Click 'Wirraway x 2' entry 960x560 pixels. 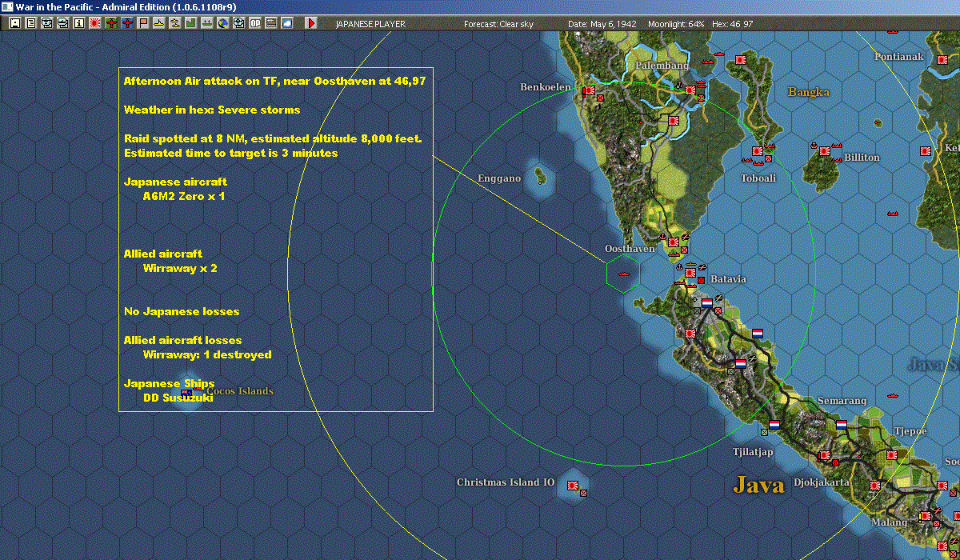click(x=180, y=268)
